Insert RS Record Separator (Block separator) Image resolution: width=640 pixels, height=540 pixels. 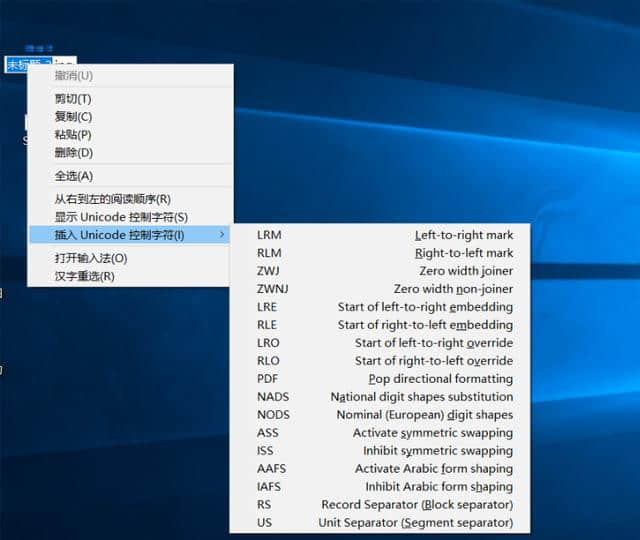point(380,504)
